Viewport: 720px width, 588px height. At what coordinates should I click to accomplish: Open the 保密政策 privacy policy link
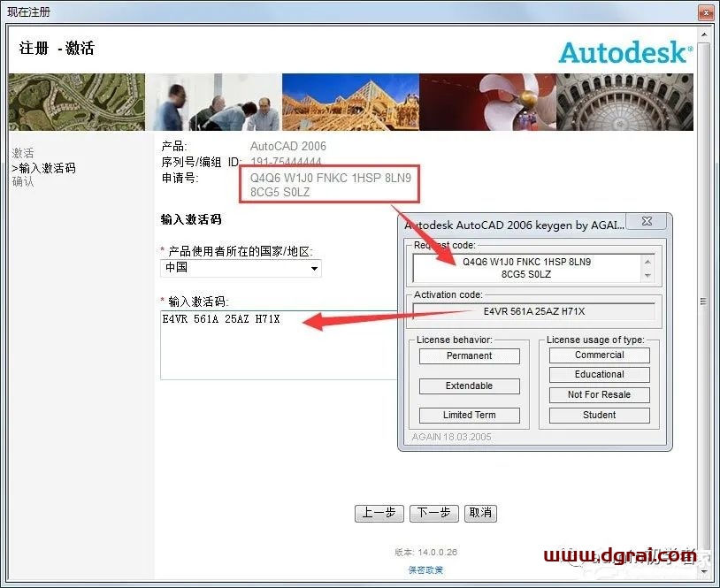425,570
